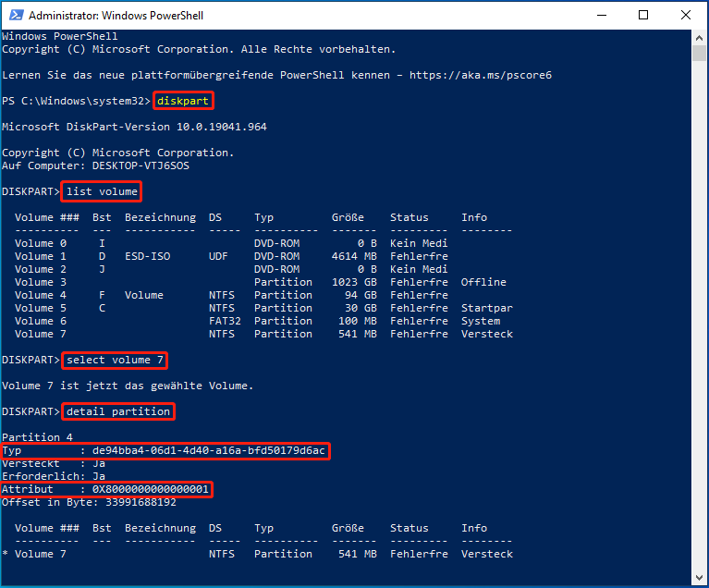
Task: Click '94 GB' size of Volume 4
Action: tap(361, 295)
